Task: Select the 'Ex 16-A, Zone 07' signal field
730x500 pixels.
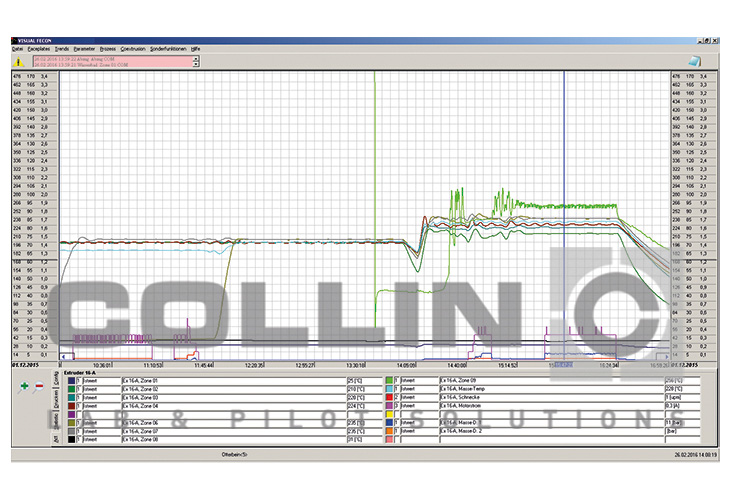Action: [x=233, y=431]
